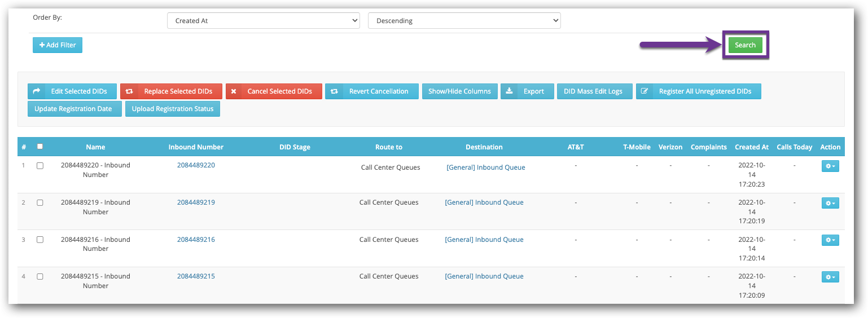868x318 pixels.
Task: Open the inbound number link 2084489219
Action: (196, 202)
